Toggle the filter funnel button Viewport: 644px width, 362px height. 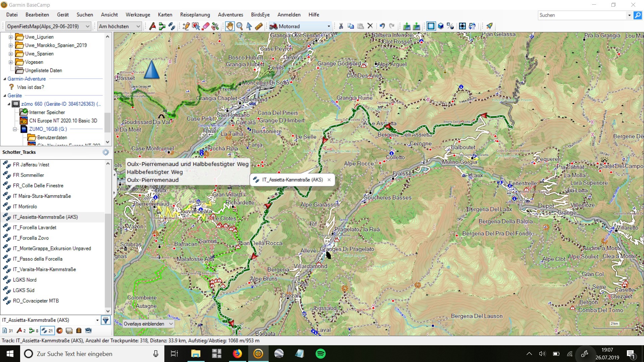point(106,320)
